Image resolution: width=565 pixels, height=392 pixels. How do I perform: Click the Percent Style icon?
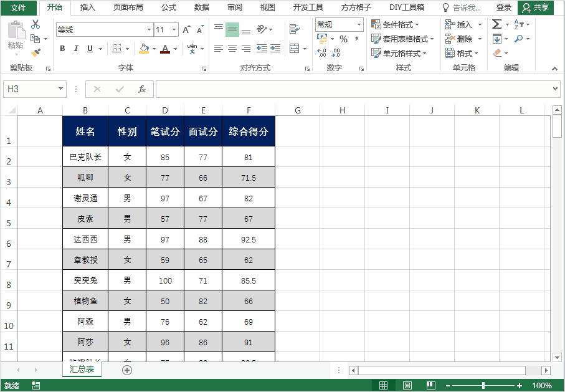click(x=343, y=38)
